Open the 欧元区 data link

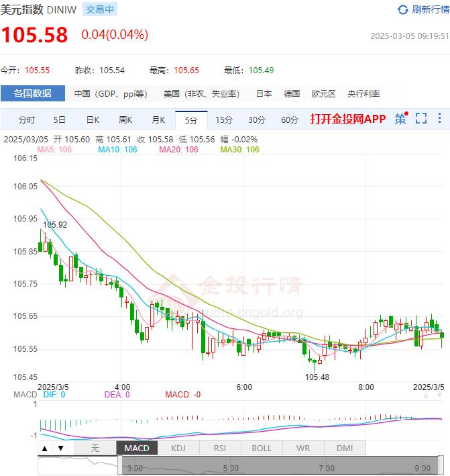pyautogui.click(x=323, y=94)
